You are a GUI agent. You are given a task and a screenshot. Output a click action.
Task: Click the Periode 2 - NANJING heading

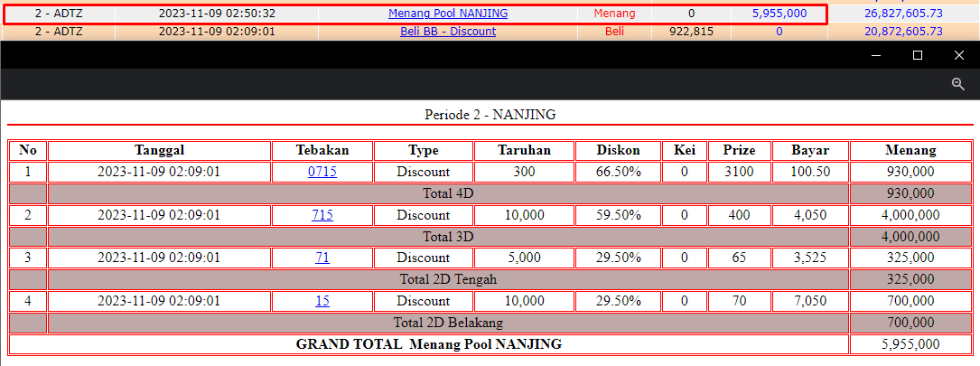tap(490, 115)
